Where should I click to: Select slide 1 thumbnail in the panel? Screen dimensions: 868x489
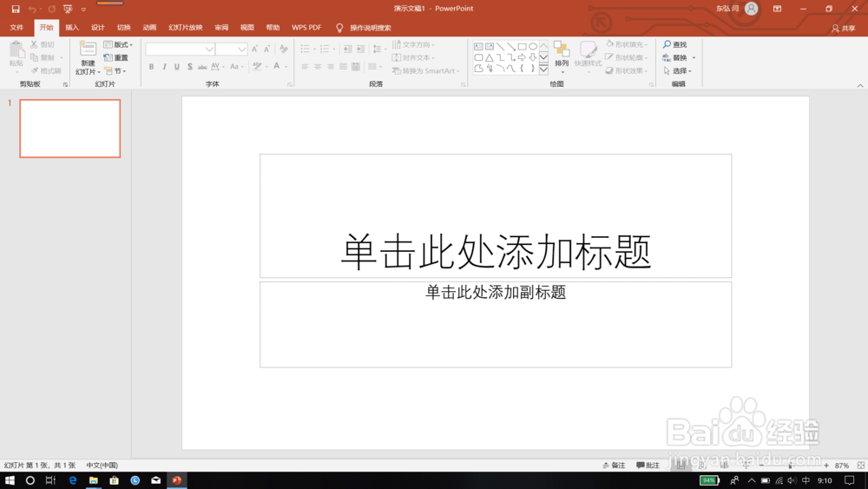coord(69,129)
